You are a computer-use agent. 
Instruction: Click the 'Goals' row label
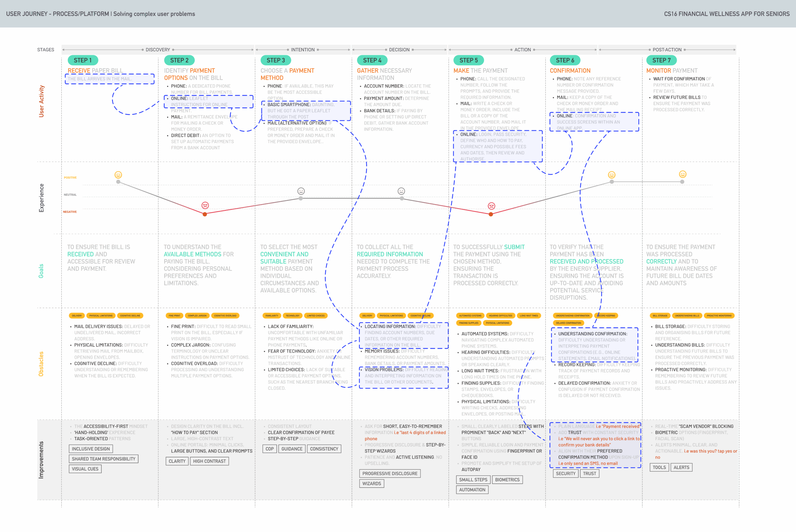click(x=41, y=271)
